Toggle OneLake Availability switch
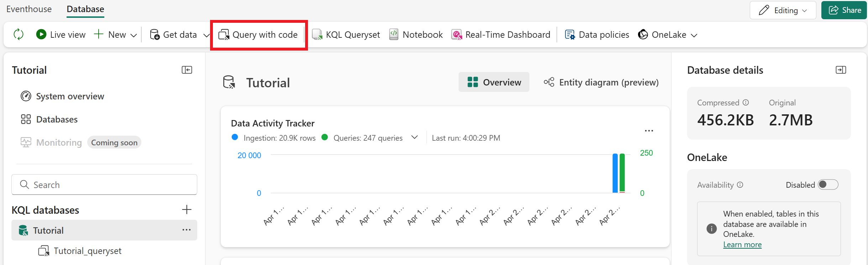This screenshot has height=265, width=868. [828, 185]
